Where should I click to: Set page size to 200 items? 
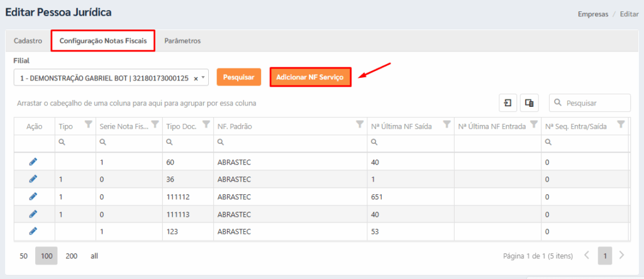(x=71, y=256)
